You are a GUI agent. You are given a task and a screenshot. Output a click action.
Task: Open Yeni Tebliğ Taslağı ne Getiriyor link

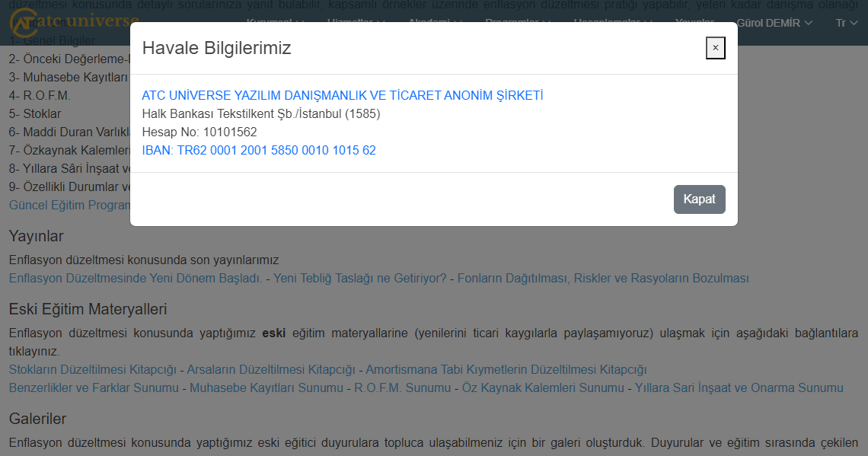click(x=360, y=278)
